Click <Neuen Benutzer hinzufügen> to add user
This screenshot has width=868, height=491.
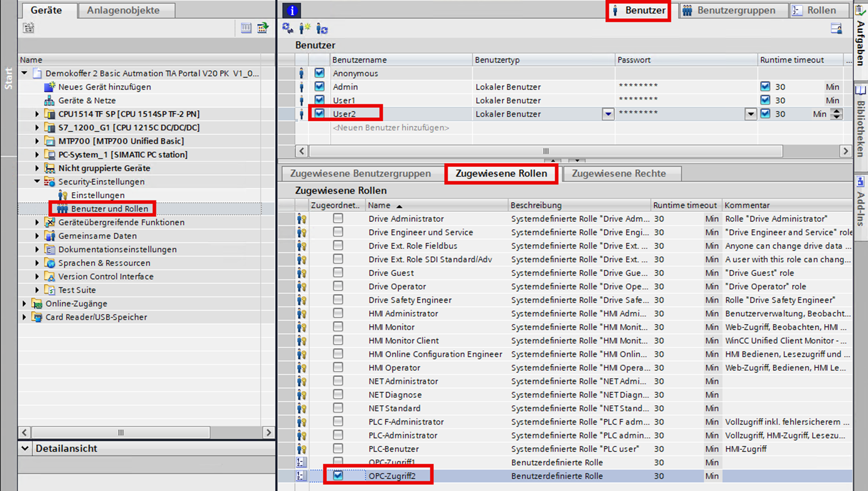click(x=391, y=128)
